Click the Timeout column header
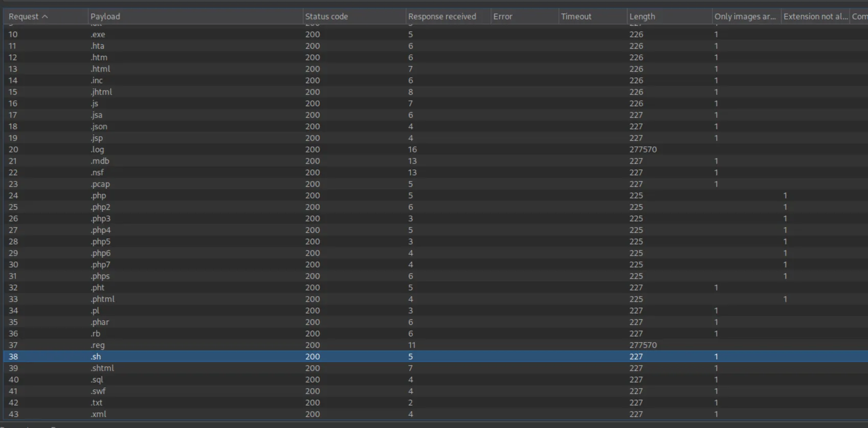Image resolution: width=868 pixels, height=428 pixels. pyautogui.click(x=592, y=16)
